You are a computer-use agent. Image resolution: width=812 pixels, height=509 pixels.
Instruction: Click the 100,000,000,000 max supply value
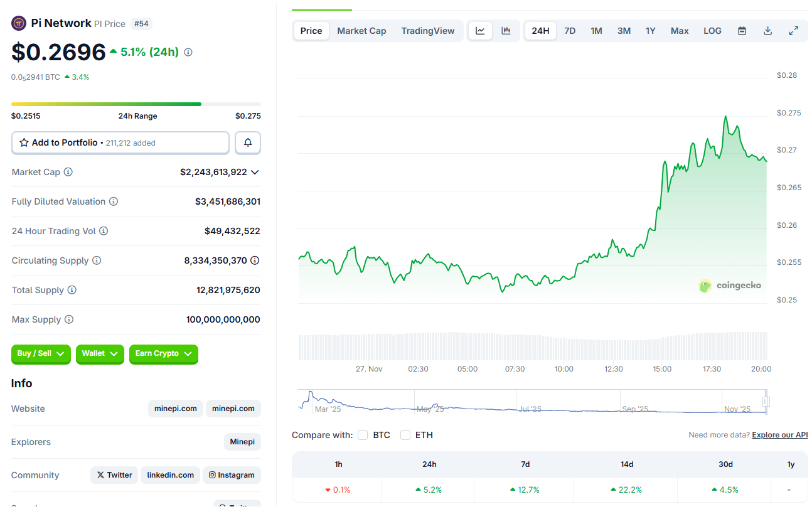pos(223,319)
